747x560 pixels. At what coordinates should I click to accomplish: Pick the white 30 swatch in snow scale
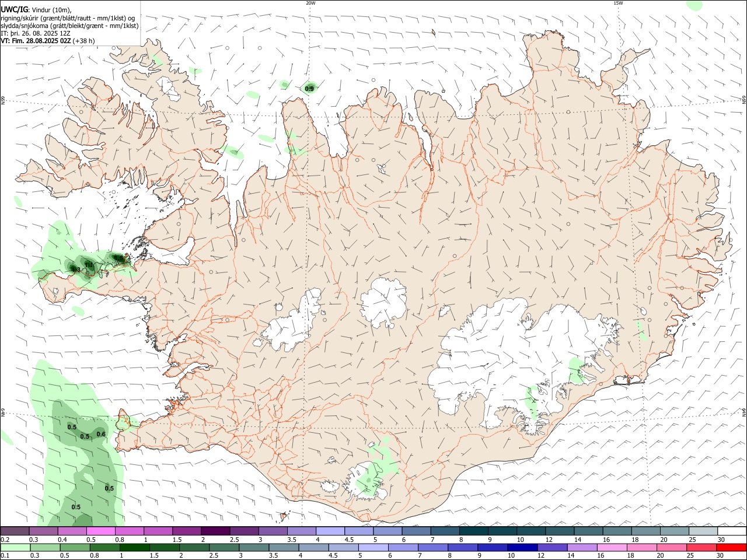coord(732,531)
